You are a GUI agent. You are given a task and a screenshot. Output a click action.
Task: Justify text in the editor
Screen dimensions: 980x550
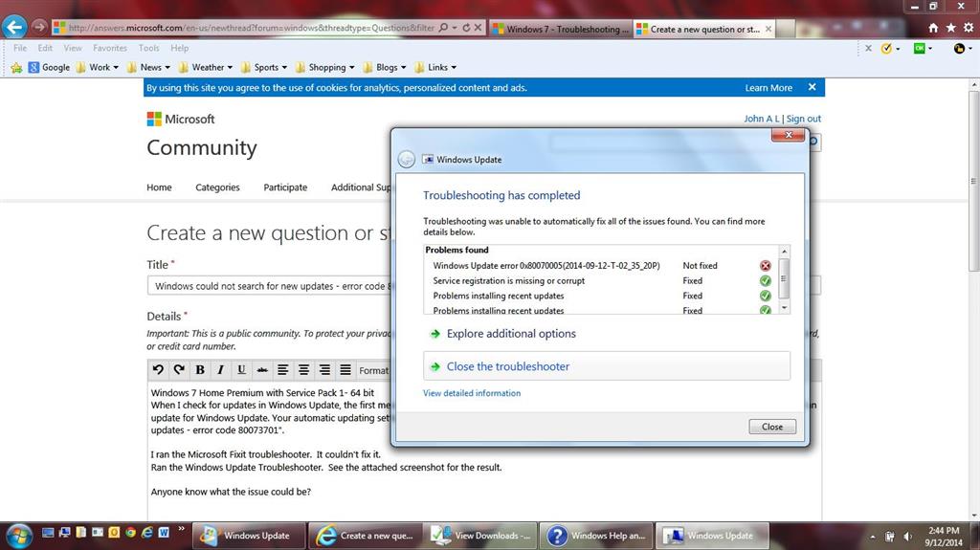click(x=345, y=370)
